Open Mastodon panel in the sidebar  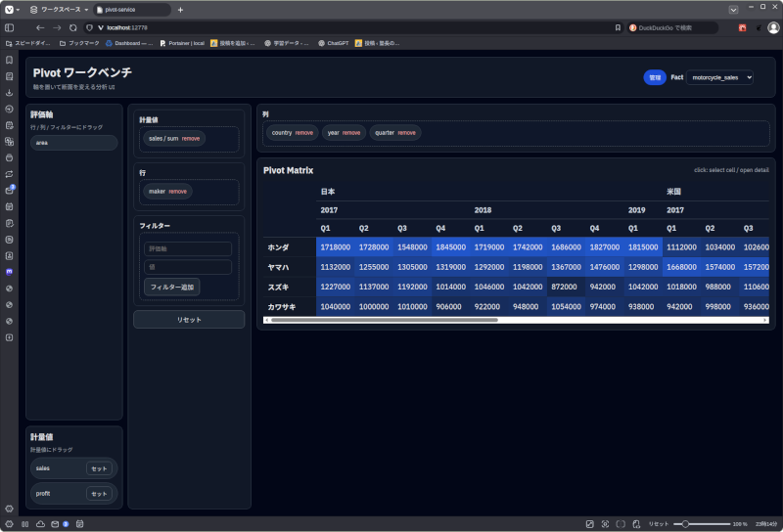(x=9, y=271)
